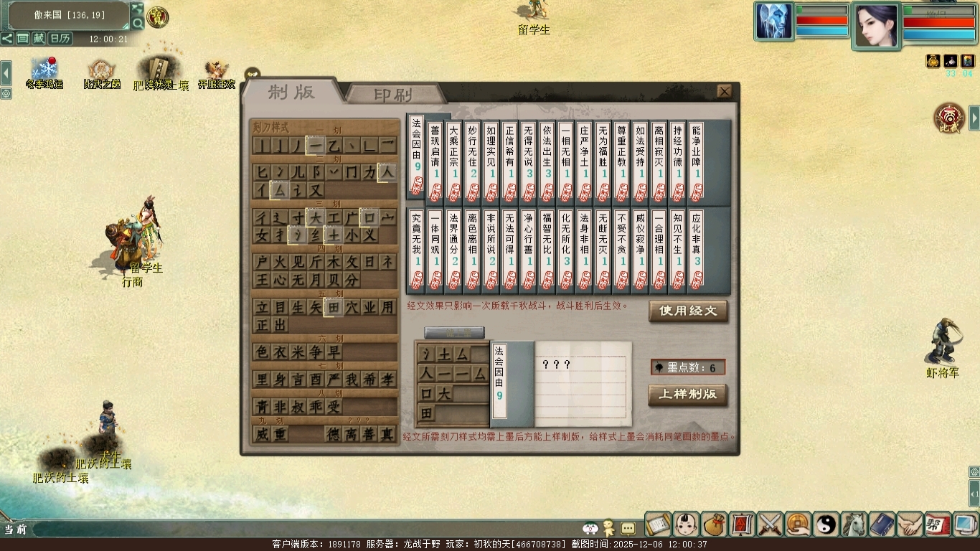Viewport: 980px width, 551px height.
Task: Click the magnifier search icon by minimap
Action: coord(137,24)
